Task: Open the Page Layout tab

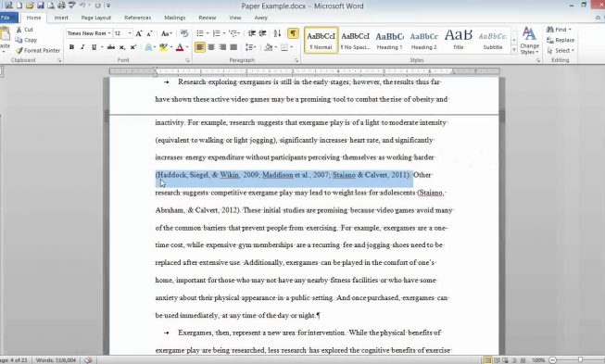Action: (x=96, y=18)
